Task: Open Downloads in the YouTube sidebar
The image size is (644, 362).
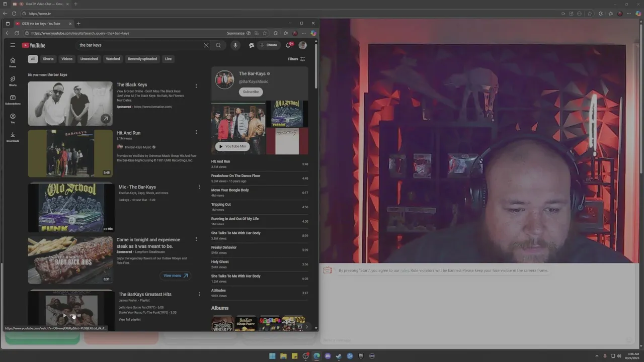Action: coord(13,137)
